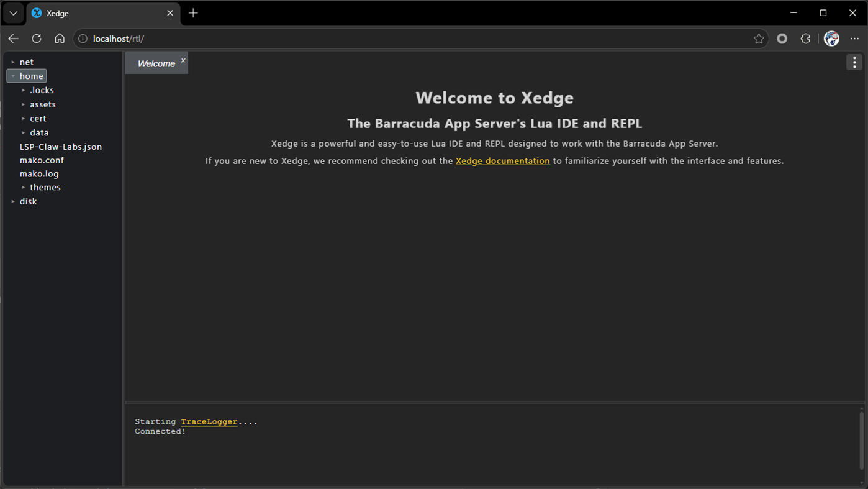Screen dimensions: 868x489
Task: Collapse the home tree node arrow
Action: pyautogui.click(x=13, y=76)
